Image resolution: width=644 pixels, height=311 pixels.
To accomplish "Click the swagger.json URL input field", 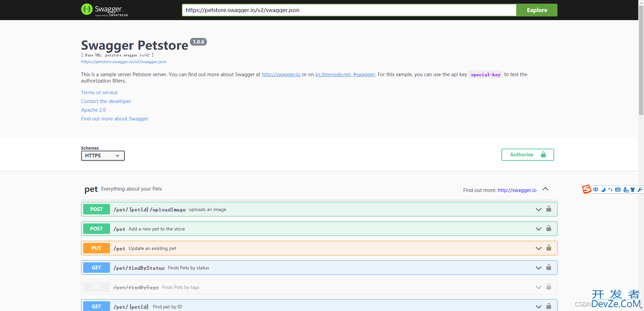I will click(x=349, y=10).
